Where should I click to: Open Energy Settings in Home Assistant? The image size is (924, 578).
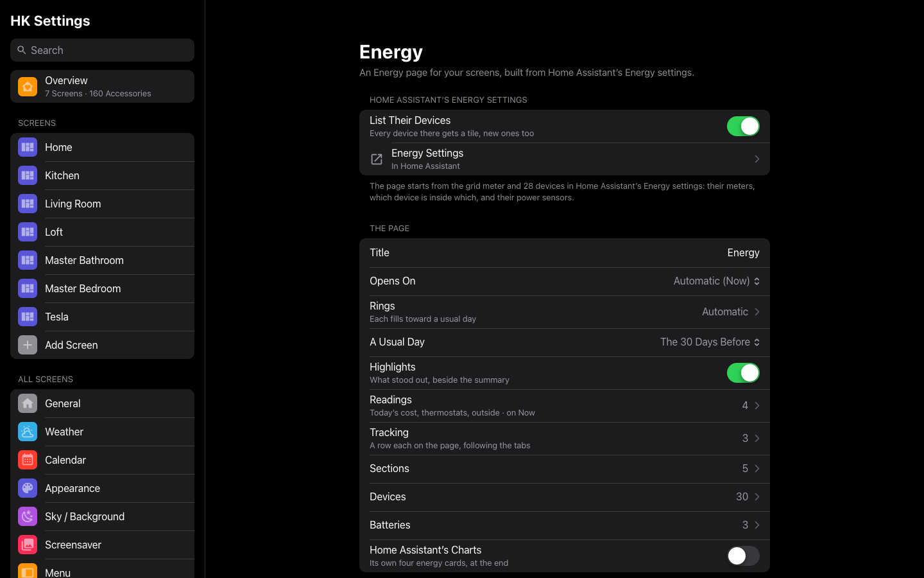click(x=565, y=159)
